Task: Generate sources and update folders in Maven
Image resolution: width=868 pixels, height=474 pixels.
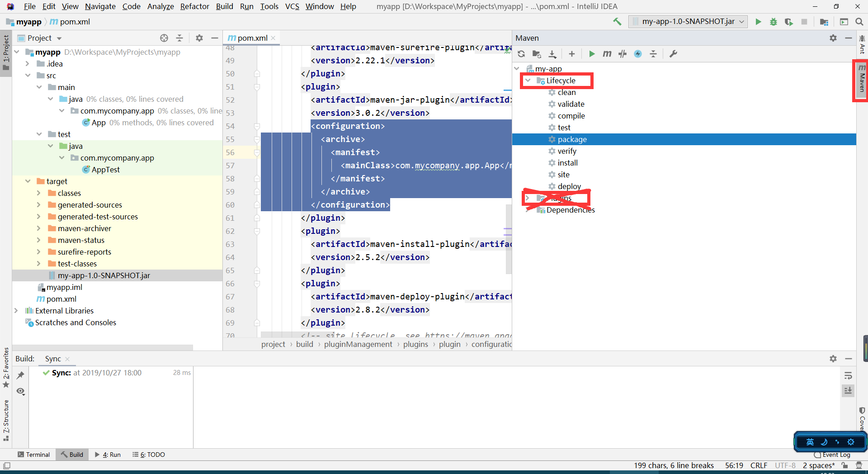Action: (537, 54)
